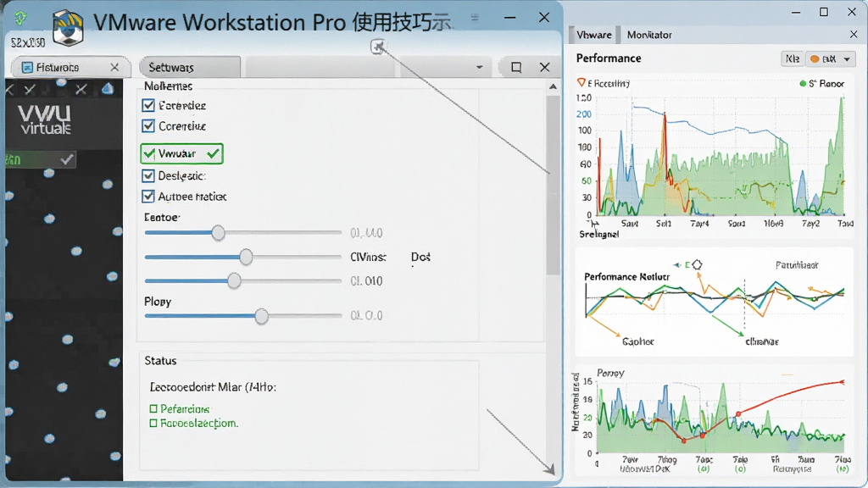Click the 200 axis value on Performance chart
The height and width of the screenshot is (488, 868).
pos(584,114)
